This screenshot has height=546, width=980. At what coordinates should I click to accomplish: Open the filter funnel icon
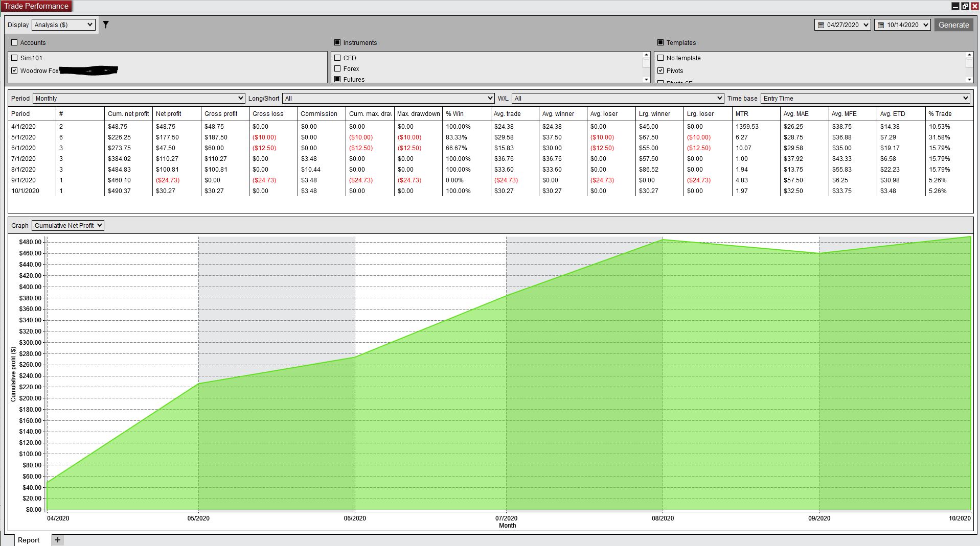106,25
